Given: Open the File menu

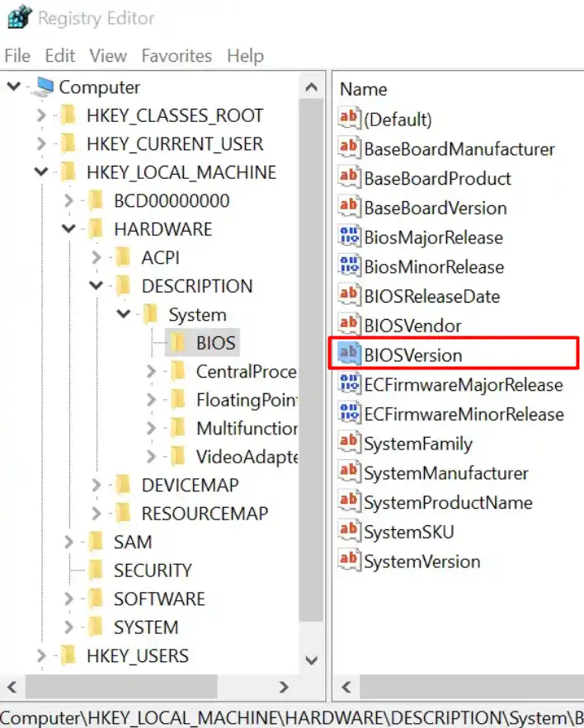Looking at the screenshot, I should [x=17, y=56].
